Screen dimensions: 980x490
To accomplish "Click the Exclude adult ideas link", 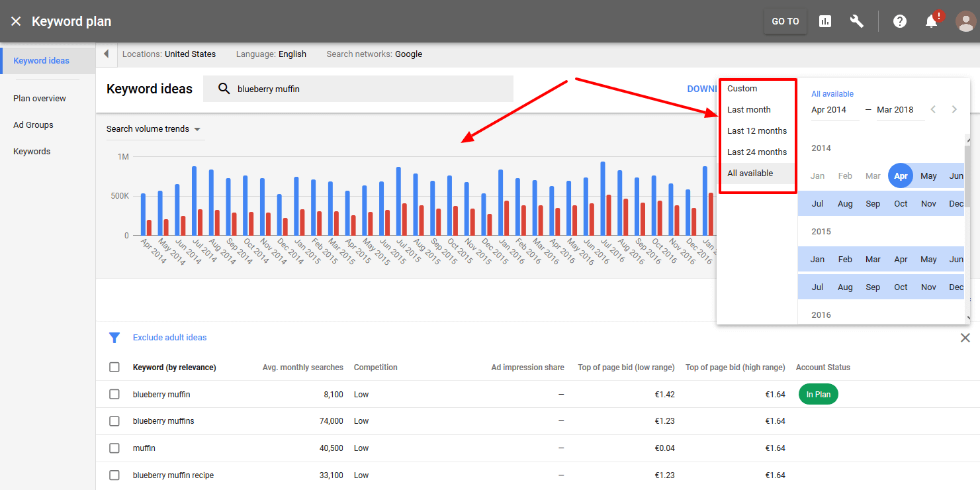I will [169, 337].
